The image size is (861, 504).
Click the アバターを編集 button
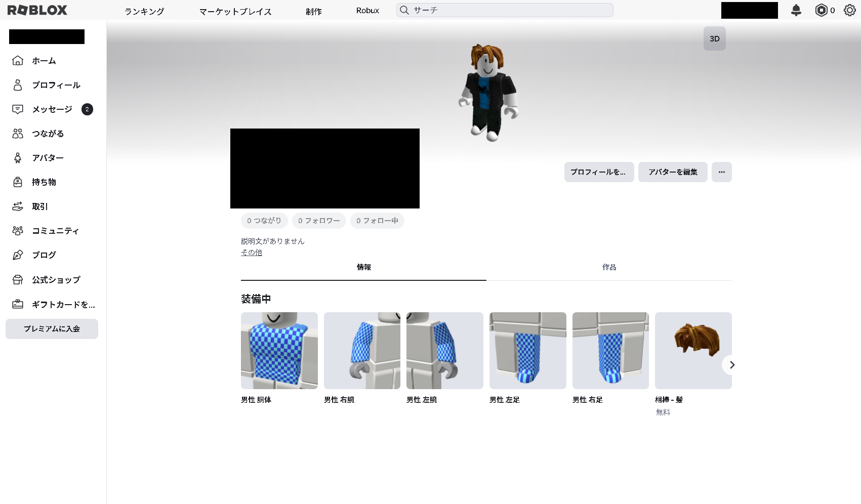pos(672,172)
